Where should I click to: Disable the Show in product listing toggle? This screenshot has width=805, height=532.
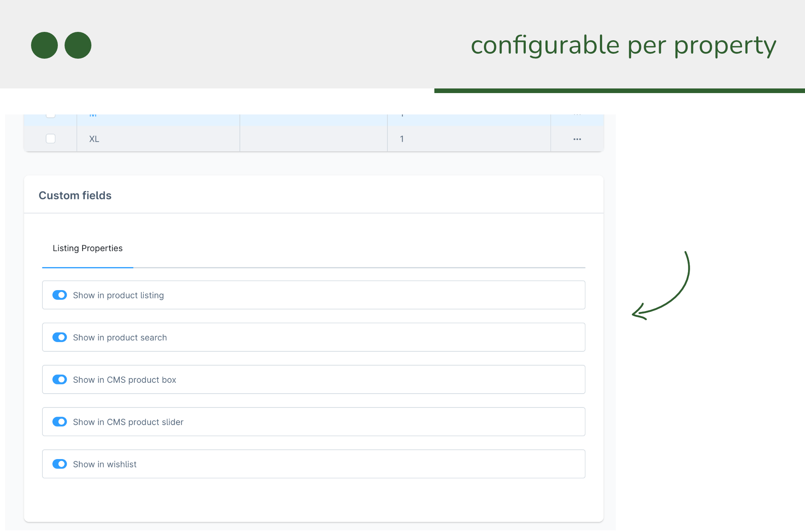(60, 295)
